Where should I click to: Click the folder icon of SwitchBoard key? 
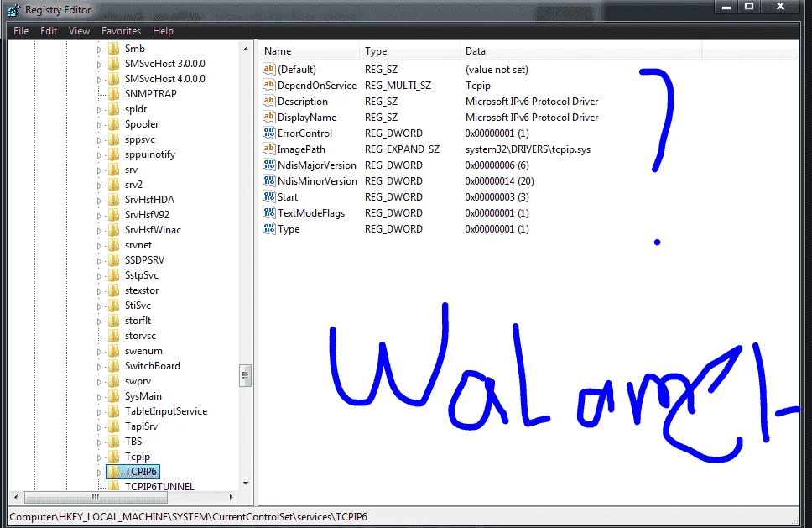pos(113,366)
